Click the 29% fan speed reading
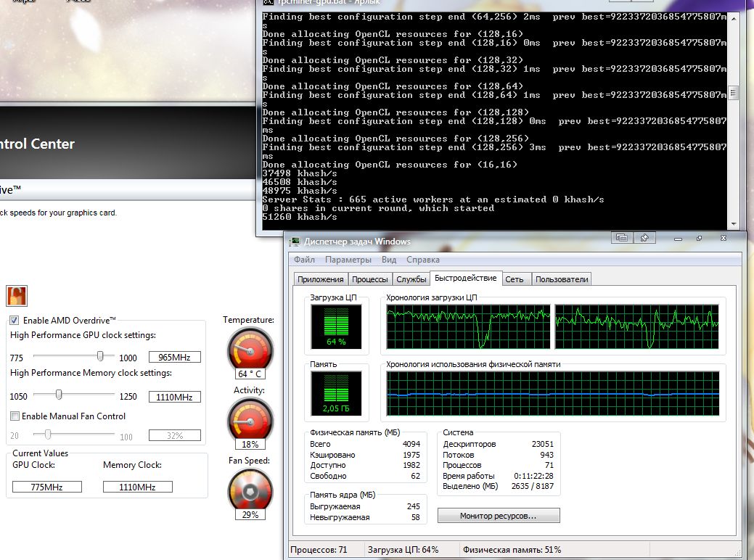754x560 pixels. tap(250, 514)
